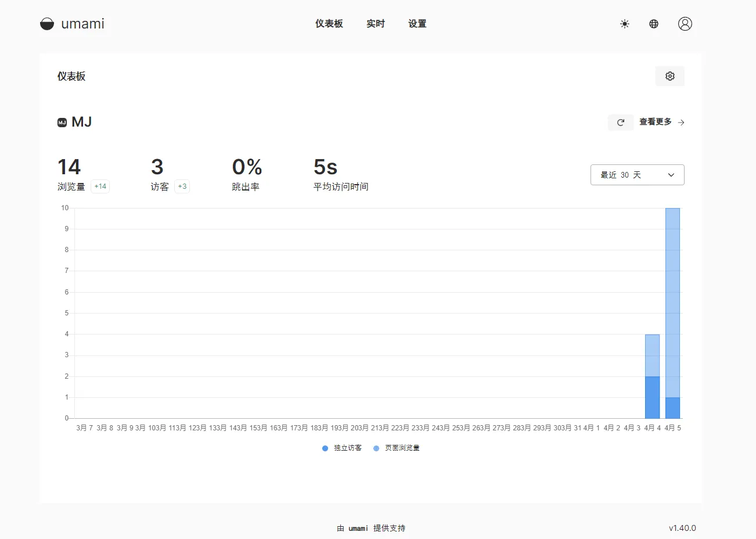Click the 4月 5 pageviews bar
The width and height of the screenshot is (756, 539).
coord(672,302)
